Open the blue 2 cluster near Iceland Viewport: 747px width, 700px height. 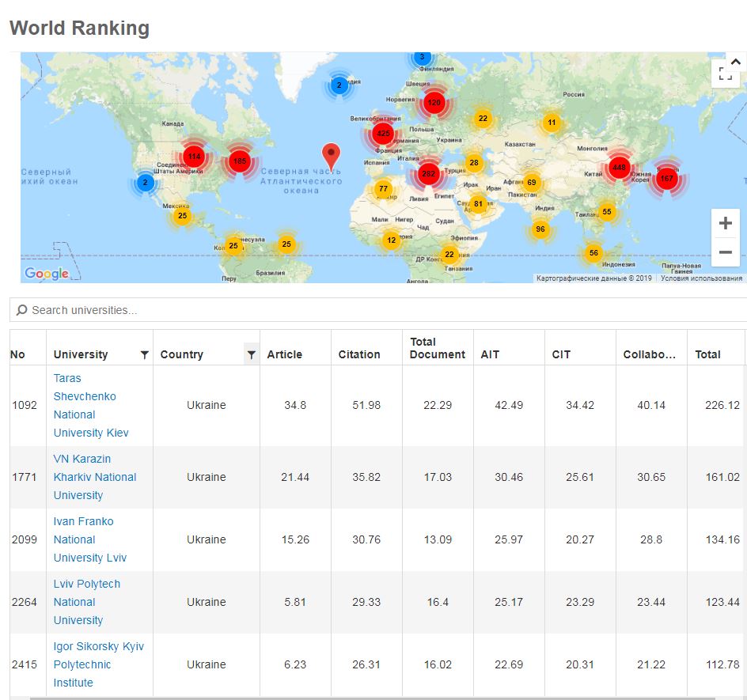pyautogui.click(x=339, y=85)
